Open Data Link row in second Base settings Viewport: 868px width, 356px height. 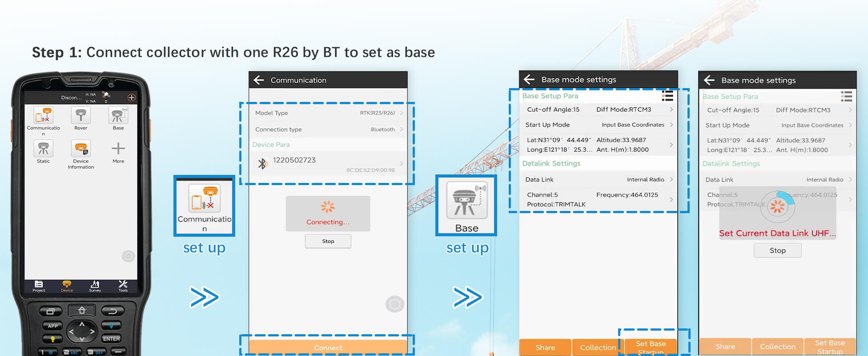tap(778, 180)
